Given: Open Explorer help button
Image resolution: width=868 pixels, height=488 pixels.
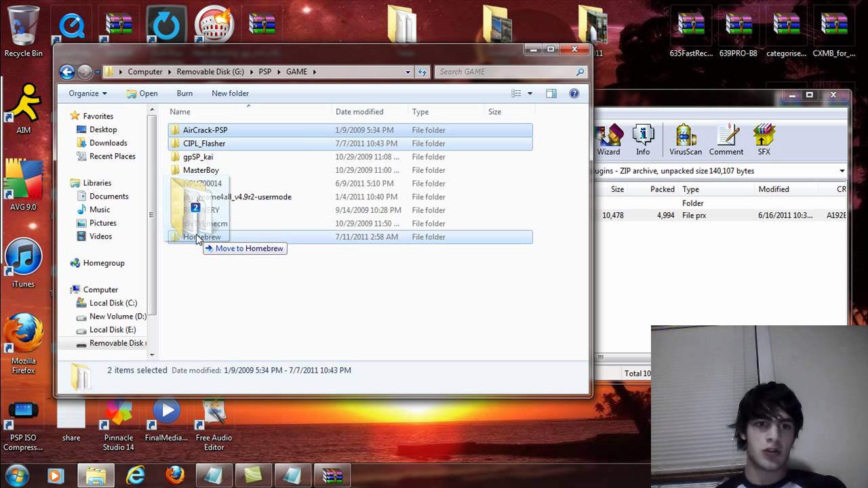Looking at the screenshot, I should tap(574, 94).
